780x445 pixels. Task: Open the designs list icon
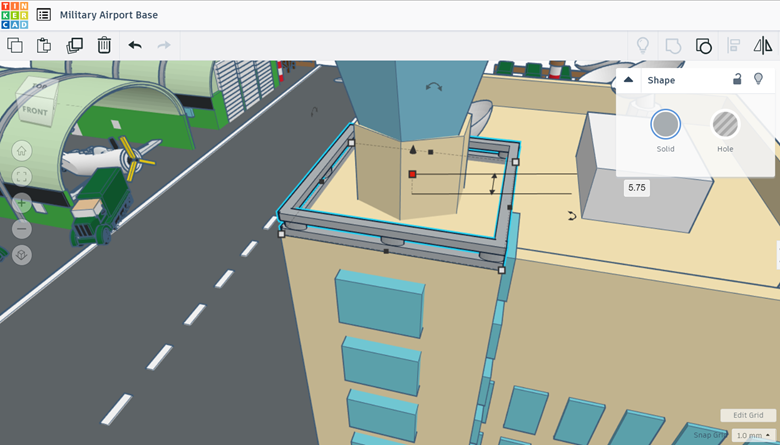click(44, 15)
